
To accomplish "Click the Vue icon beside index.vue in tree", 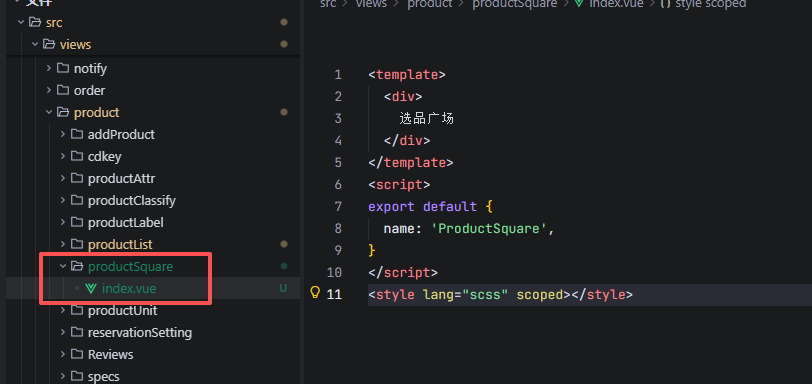I will point(92,289).
